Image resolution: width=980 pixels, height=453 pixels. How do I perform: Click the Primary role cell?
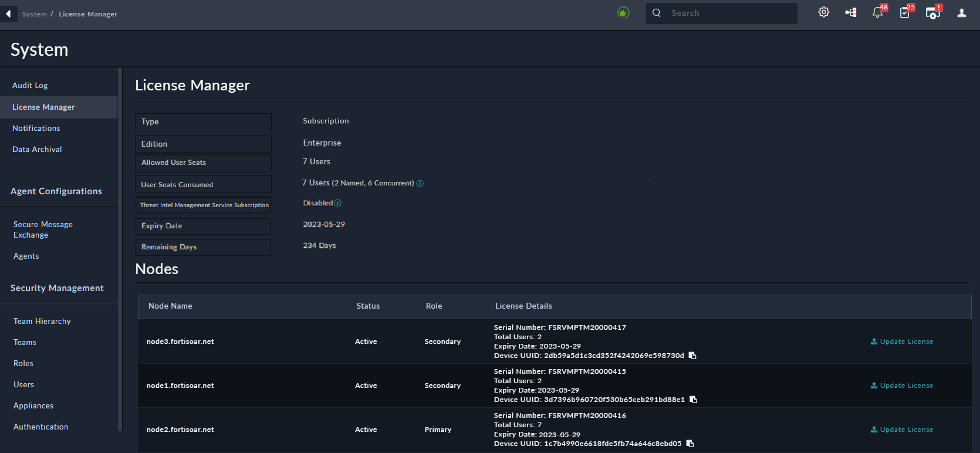pyautogui.click(x=438, y=430)
